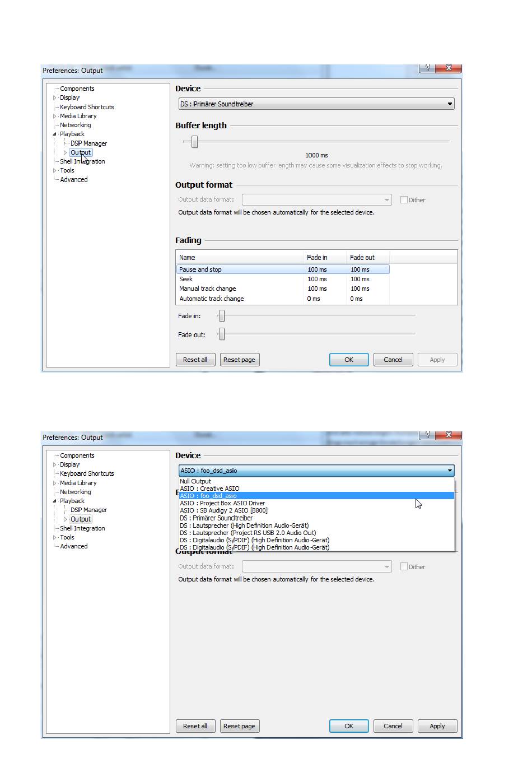The image size is (532, 777).
Task: Select Keyboard Shortcuts in upper window tree
Action: point(87,107)
